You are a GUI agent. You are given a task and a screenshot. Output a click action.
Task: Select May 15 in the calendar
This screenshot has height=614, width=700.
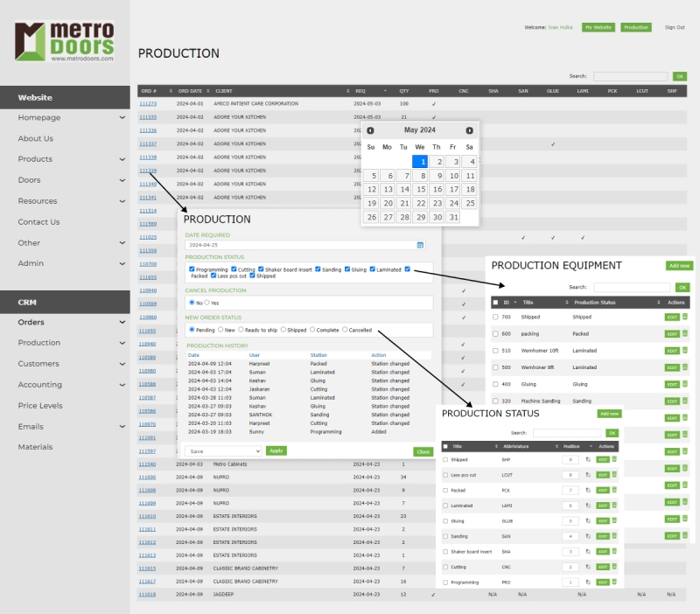click(420, 189)
